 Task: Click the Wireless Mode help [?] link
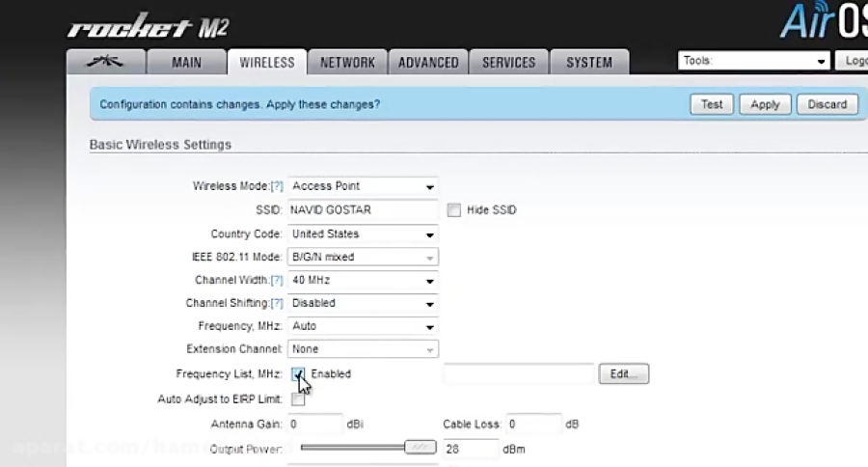(277, 186)
